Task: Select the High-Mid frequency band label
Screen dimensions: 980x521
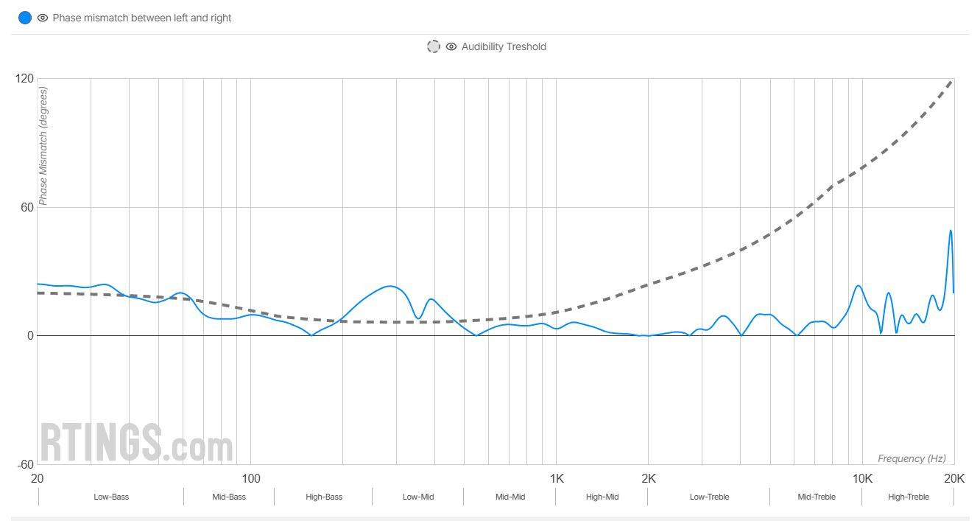Action: pyautogui.click(x=602, y=497)
